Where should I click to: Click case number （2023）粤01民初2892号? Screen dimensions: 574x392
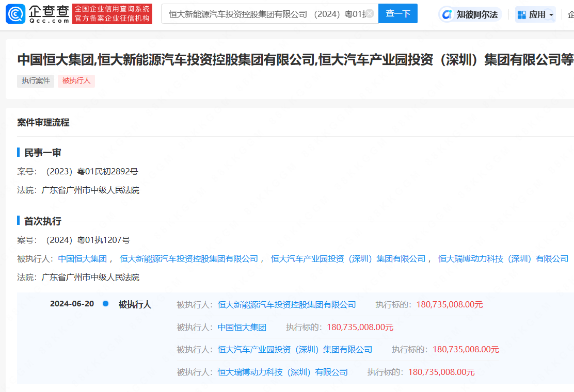point(90,171)
